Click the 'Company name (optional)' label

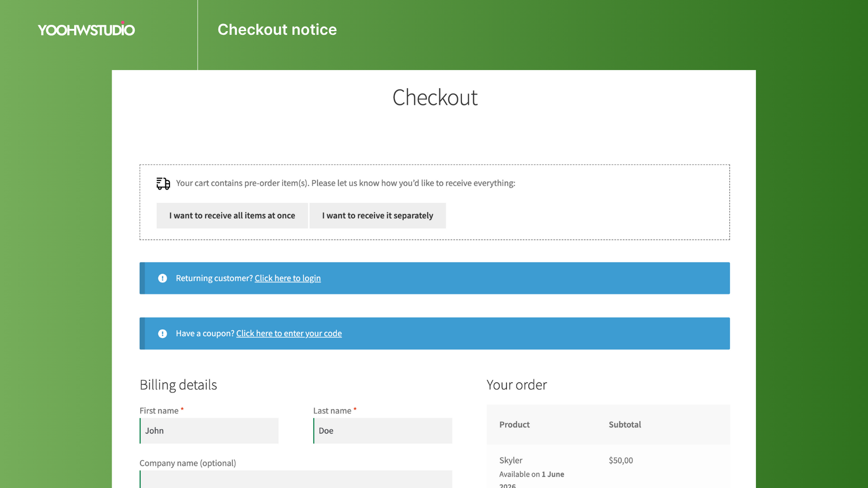coord(188,463)
